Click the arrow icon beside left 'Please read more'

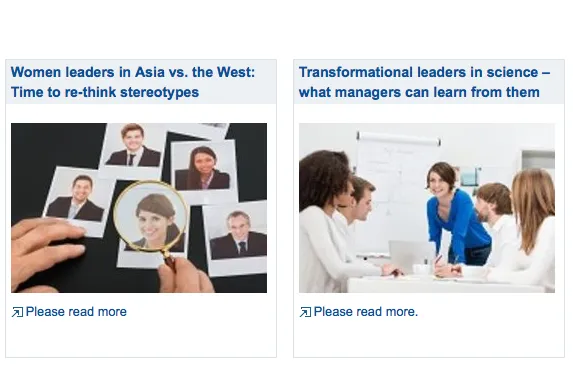pos(17,312)
